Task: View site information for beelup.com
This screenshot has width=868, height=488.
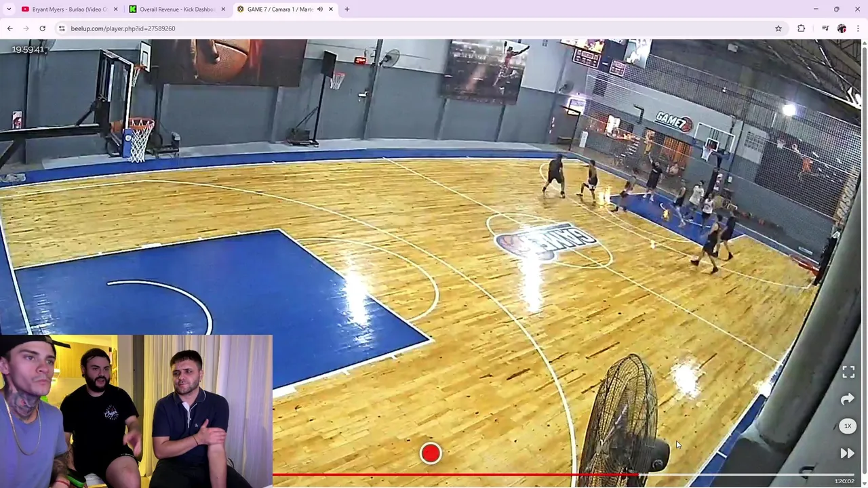Action: [62, 28]
